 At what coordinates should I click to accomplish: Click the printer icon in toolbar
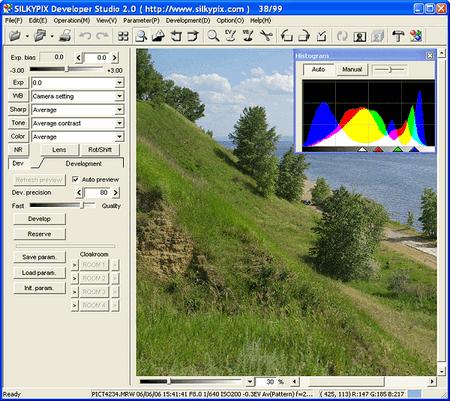65,35
